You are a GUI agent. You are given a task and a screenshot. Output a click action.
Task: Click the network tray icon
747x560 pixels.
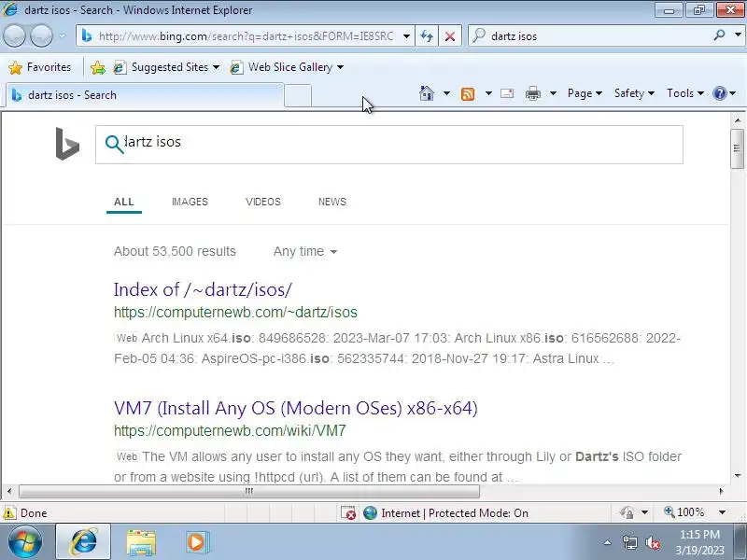pyautogui.click(x=629, y=542)
